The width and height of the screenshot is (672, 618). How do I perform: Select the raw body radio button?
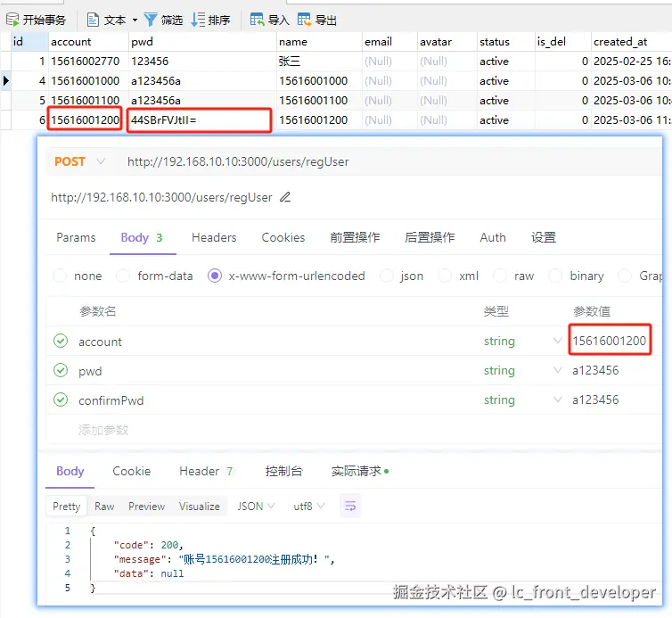click(x=500, y=276)
